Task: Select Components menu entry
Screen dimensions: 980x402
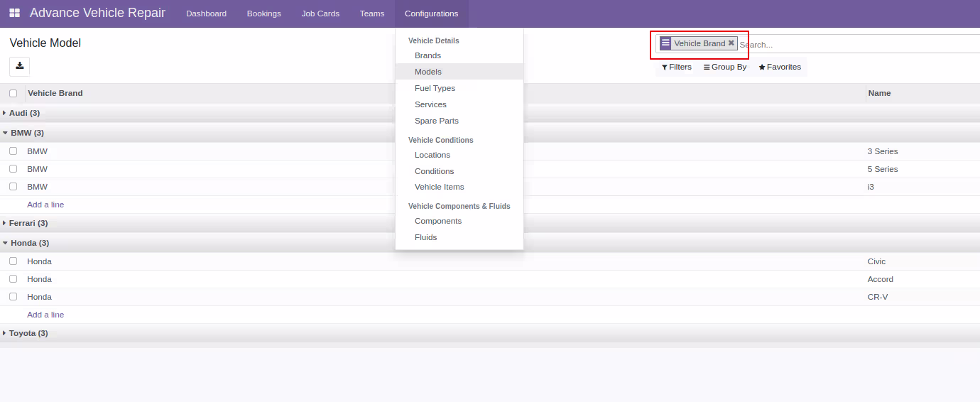Action: (459, 221)
